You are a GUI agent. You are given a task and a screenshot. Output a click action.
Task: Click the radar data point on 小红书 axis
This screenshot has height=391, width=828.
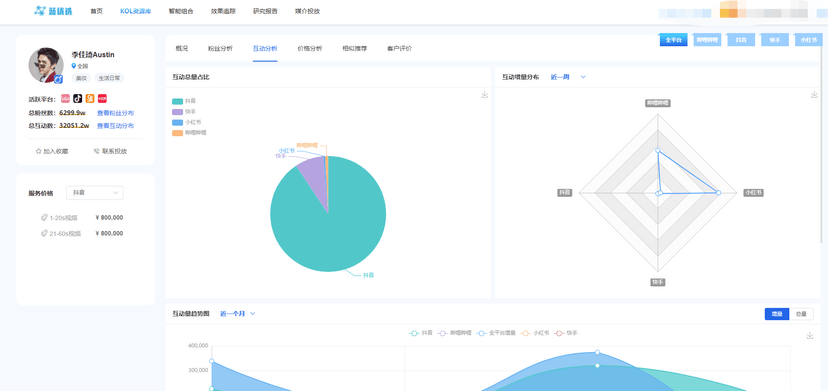(x=719, y=193)
